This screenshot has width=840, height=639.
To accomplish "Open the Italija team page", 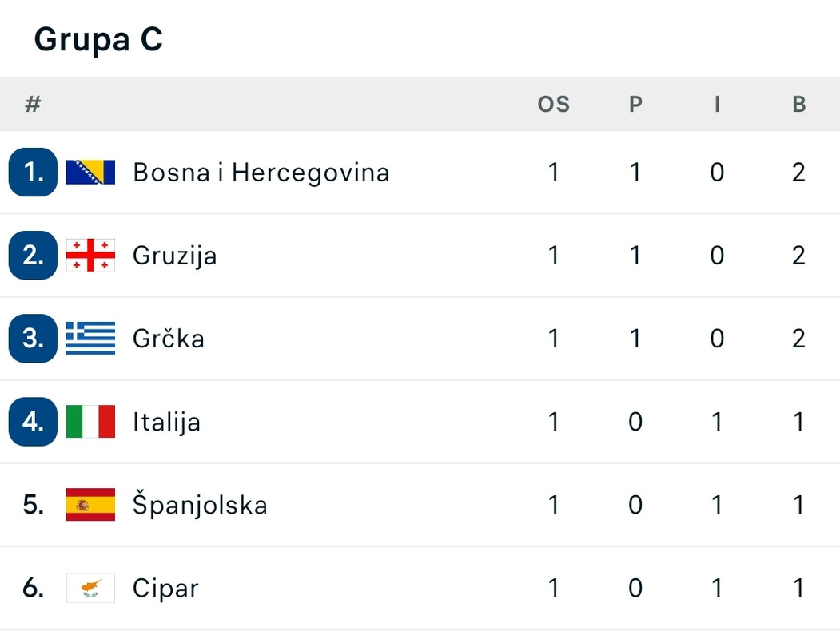I will coord(166,423).
